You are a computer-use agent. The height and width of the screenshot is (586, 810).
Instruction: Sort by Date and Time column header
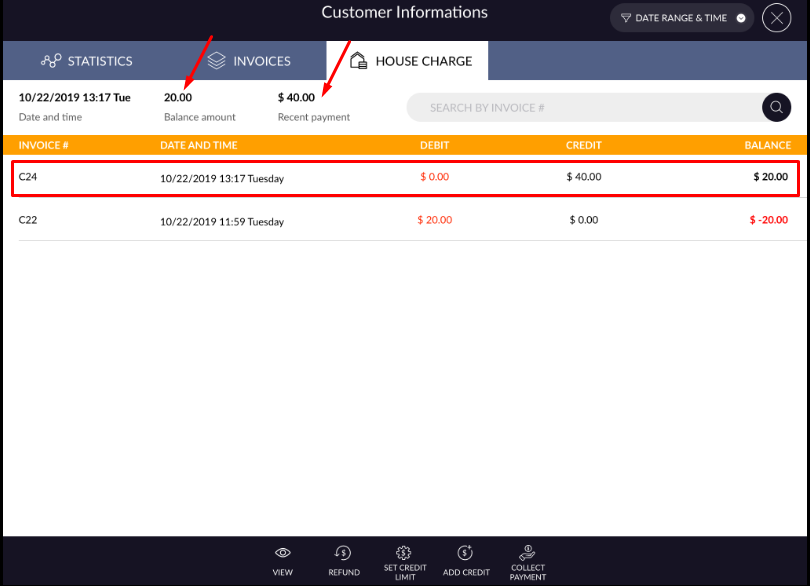click(x=199, y=145)
